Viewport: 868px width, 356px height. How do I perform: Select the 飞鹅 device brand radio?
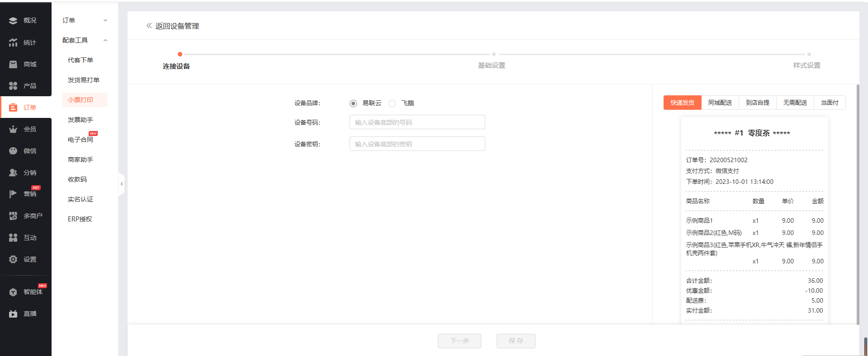click(x=392, y=103)
